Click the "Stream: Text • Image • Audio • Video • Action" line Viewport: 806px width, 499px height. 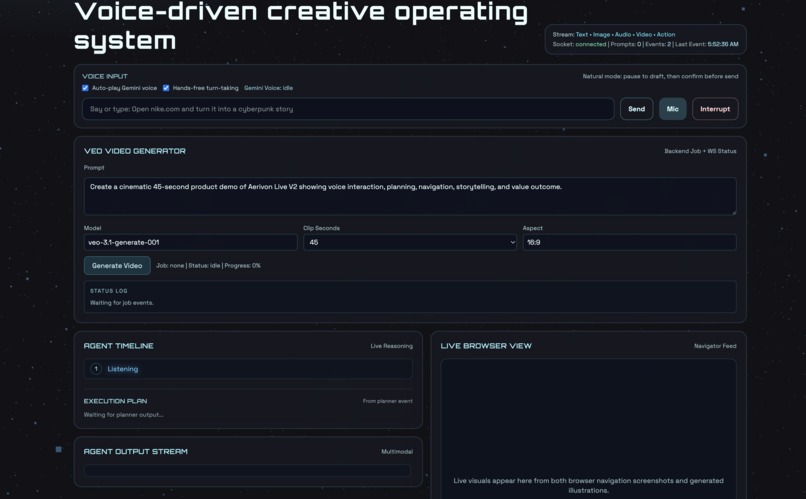(x=614, y=34)
